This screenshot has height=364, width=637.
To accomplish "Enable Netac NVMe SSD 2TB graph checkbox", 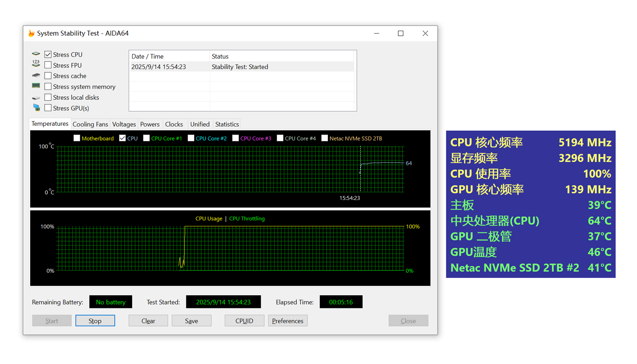I will click(325, 138).
